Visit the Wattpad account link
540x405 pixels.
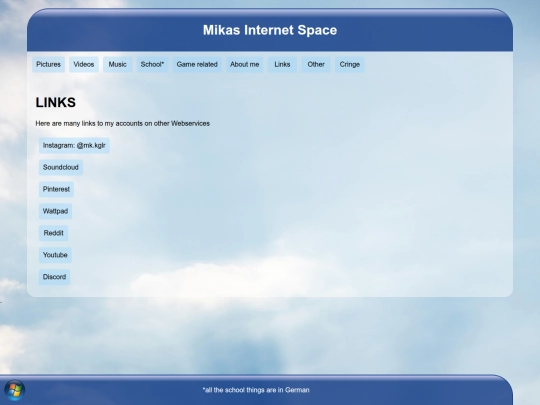pyautogui.click(x=55, y=211)
